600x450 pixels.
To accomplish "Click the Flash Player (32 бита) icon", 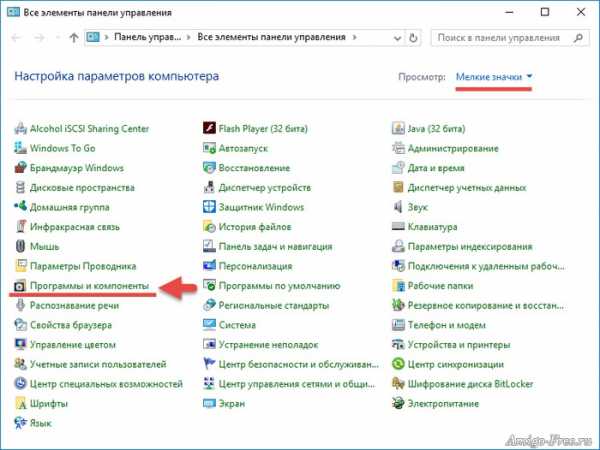I will coord(209,128).
